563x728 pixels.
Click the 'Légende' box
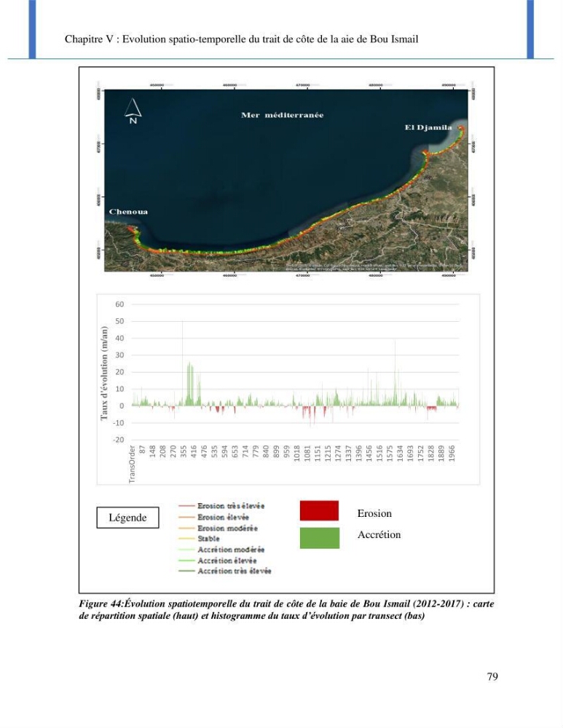(127, 518)
